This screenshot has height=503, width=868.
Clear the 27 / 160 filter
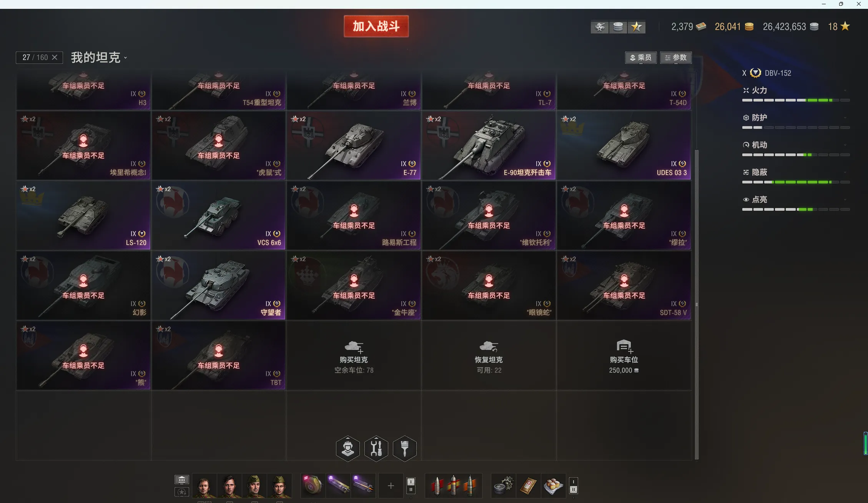click(x=55, y=57)
